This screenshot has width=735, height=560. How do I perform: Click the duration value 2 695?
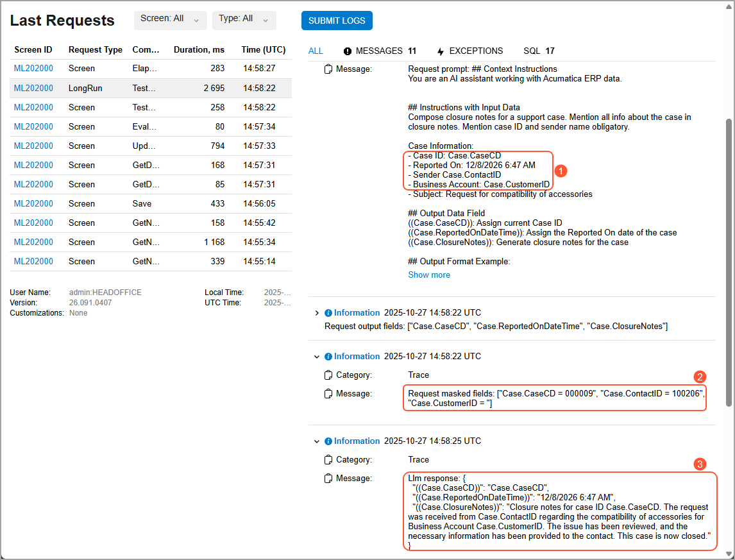coord(214,88)
